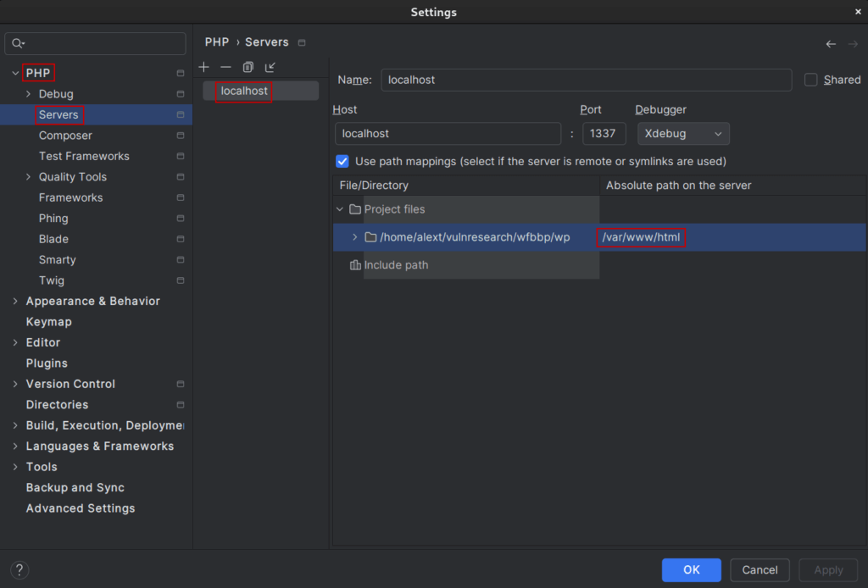Viewport: 868px width, 588px height.
Task: Click the project icon beside Twig
Action: [181, 280]
